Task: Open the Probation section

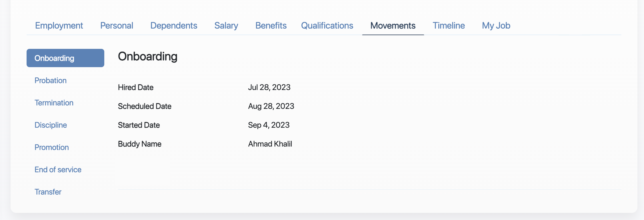Action: tap(50, 80)
